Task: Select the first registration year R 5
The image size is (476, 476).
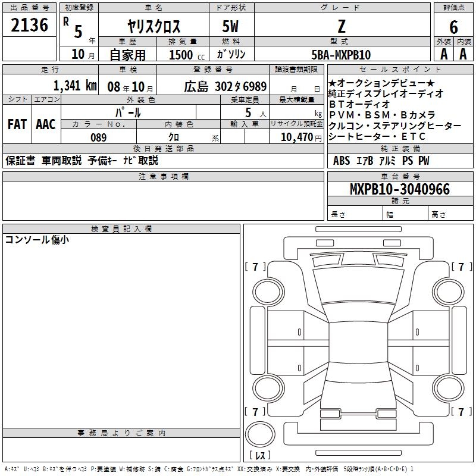Action: [73, 27]
